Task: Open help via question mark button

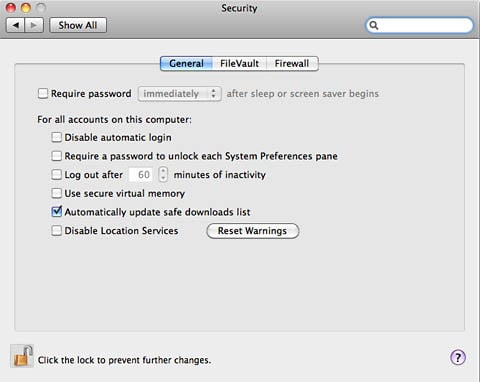Action: coord(458,358)
